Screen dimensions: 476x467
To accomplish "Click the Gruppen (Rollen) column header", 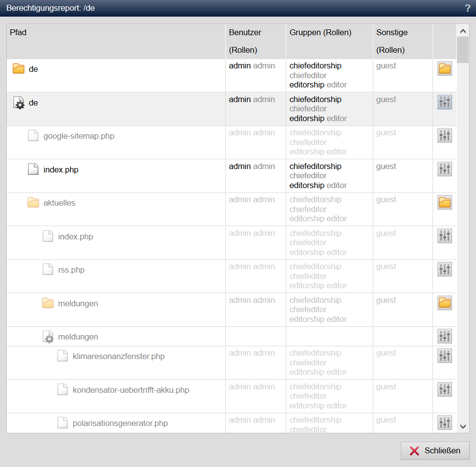I will (x=320, y=33).
